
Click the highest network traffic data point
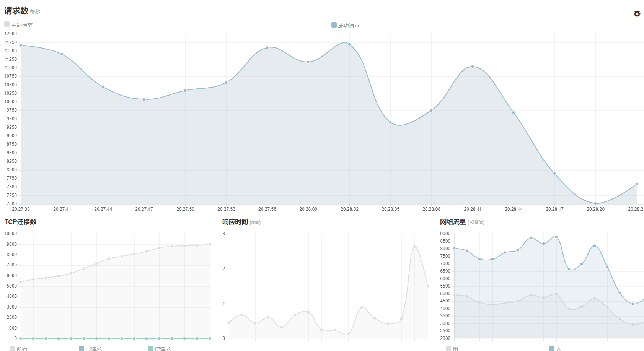556,237
